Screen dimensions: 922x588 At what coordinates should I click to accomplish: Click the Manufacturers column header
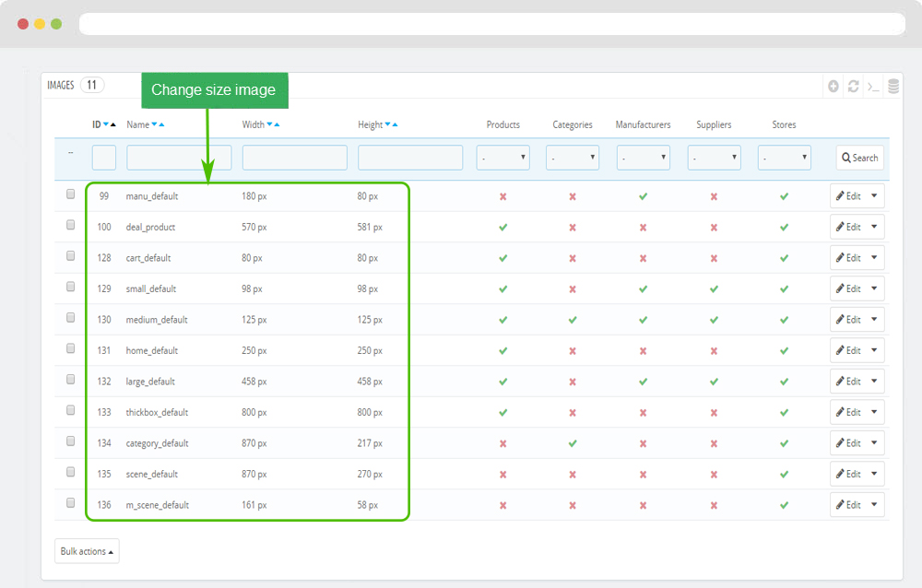pos(644,124)
